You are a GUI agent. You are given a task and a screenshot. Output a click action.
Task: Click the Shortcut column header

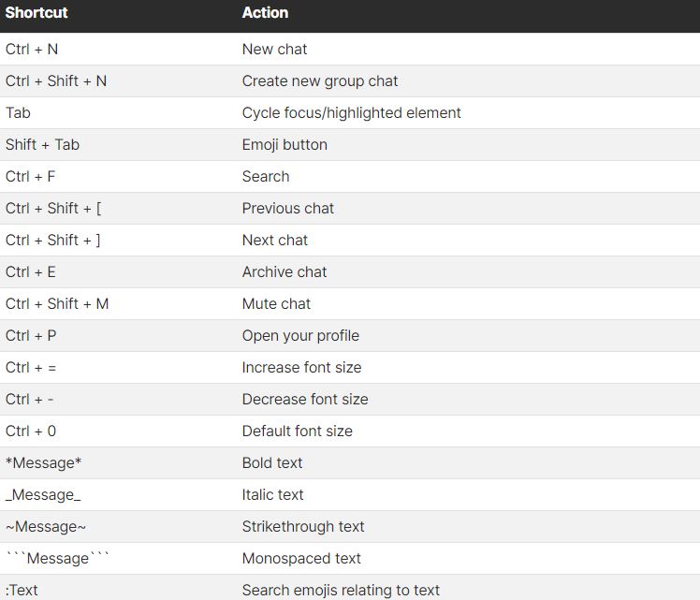pos(36,13)
